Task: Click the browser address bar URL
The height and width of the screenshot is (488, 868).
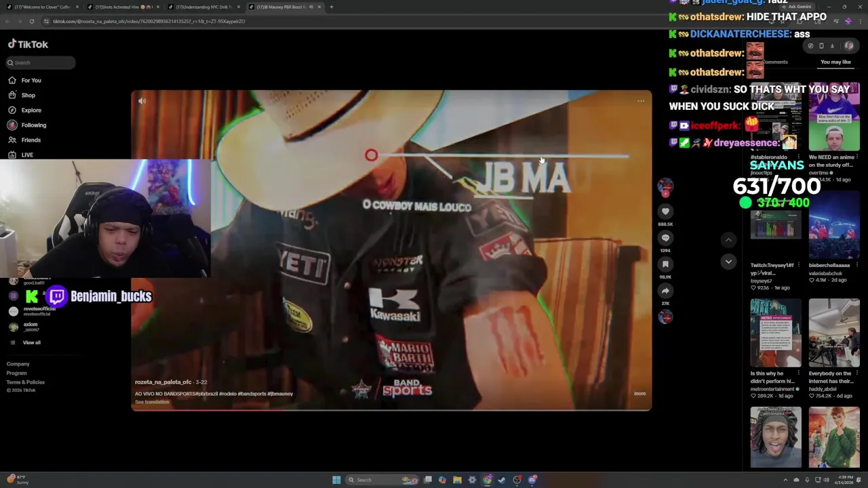Action: [x=149, y=21]
